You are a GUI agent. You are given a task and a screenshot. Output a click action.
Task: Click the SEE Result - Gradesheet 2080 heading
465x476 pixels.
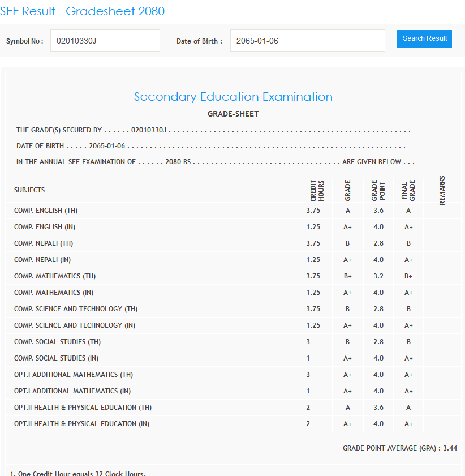coord(83,11)
